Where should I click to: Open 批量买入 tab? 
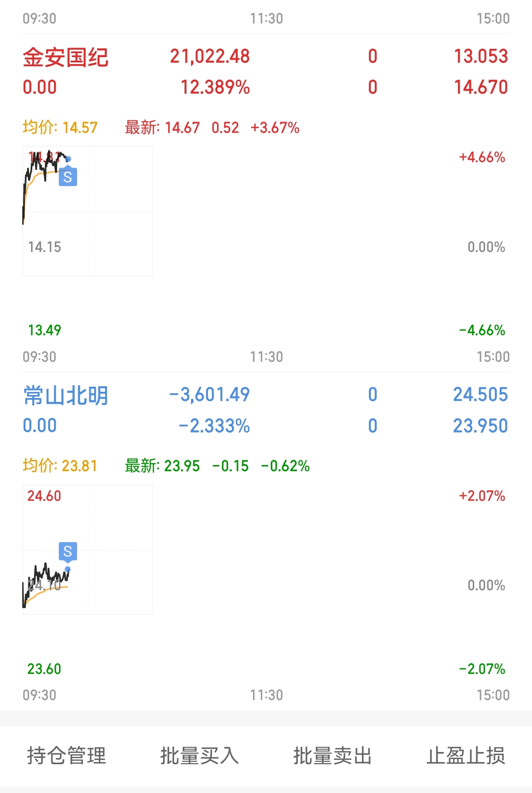click(200, 756)
